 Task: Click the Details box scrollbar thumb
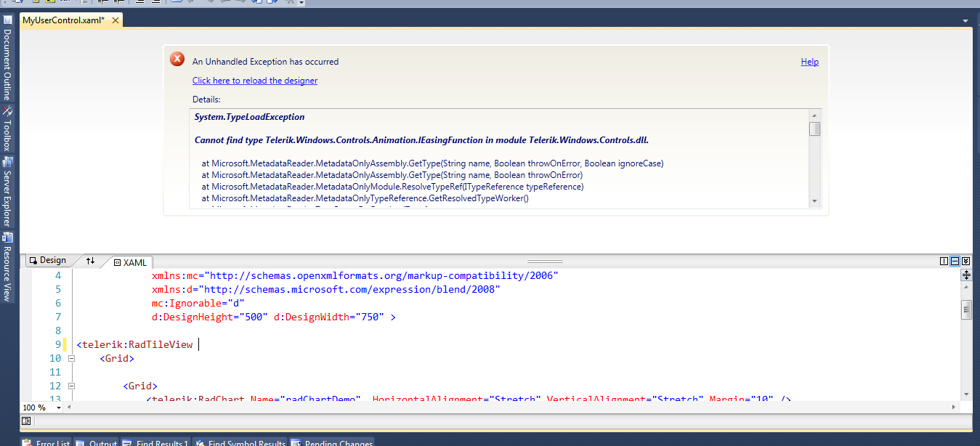814,129
